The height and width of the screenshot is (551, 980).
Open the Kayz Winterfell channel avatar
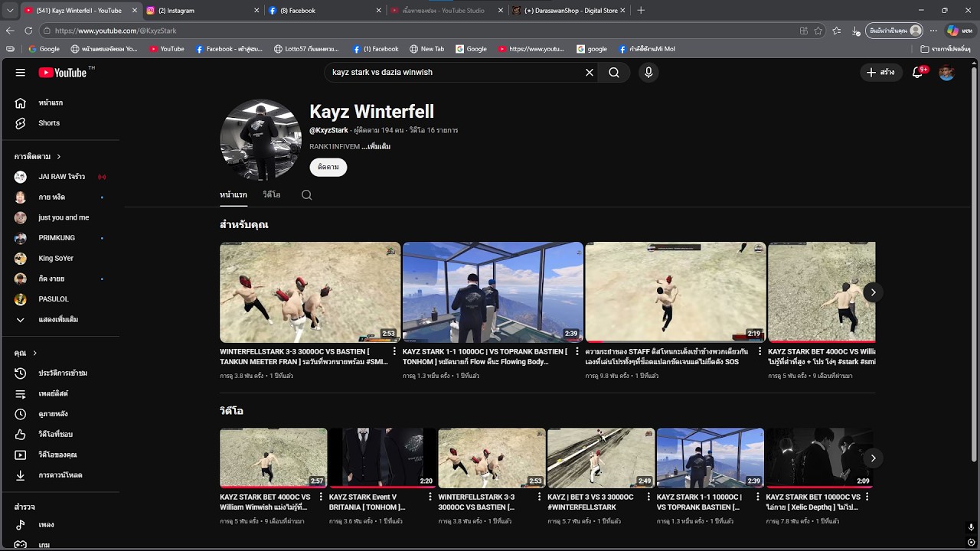(x=260, y=139)
